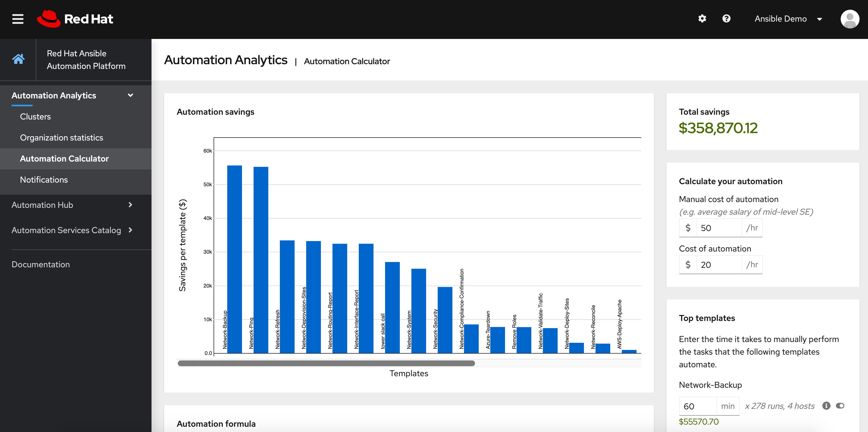The height and width of the screenshot is (432, 868).
Task: Expand the Automation Hub section
Action: pyautogui.click(x=130, y=204)
